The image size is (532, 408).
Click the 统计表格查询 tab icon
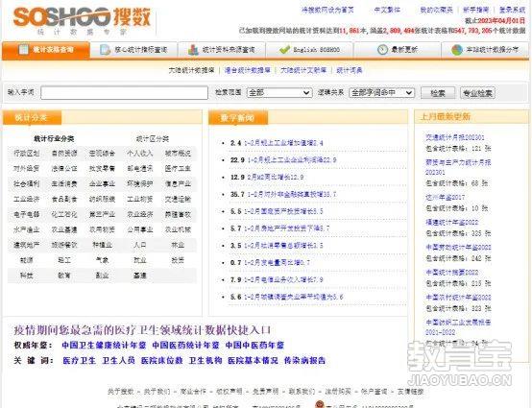coord(23,50)
